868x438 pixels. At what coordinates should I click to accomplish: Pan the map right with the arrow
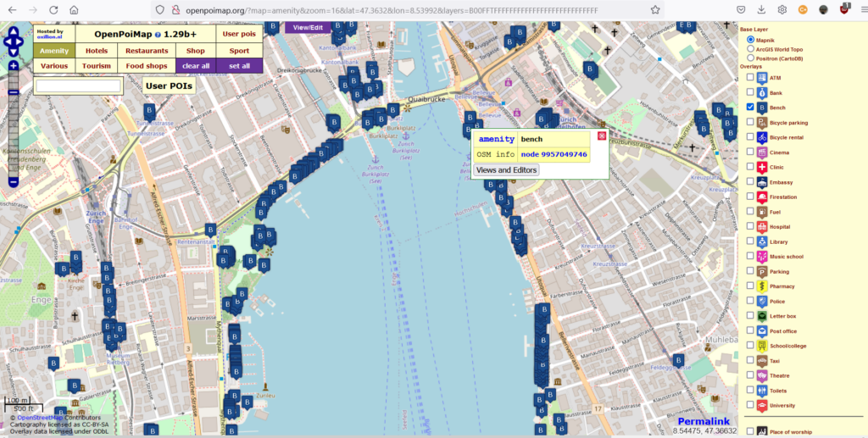click(x=20, y=41)
